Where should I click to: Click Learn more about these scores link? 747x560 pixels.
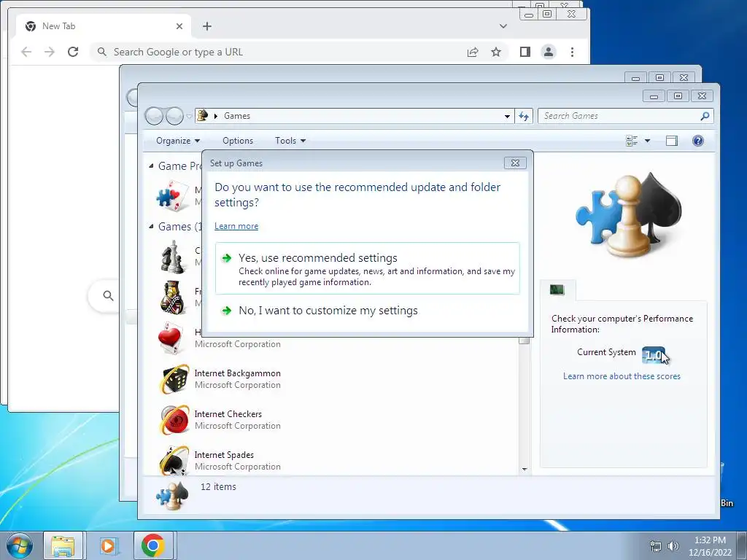tap(622, 376)
